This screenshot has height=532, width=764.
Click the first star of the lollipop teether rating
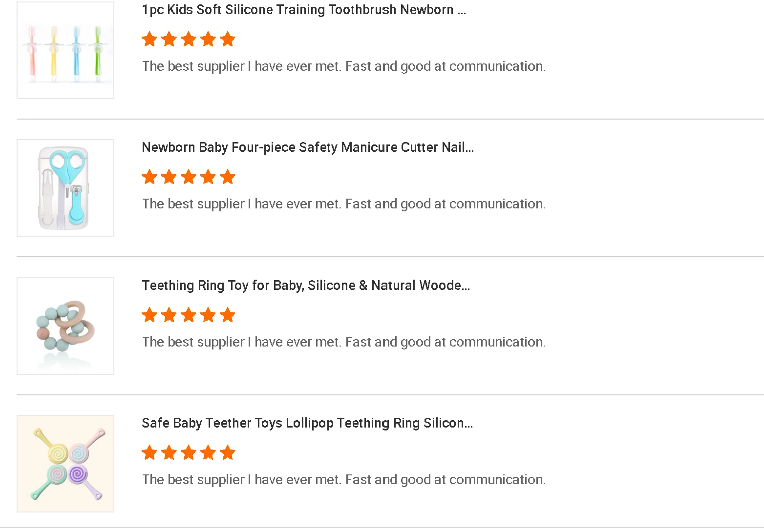click(x=149, y=452)
